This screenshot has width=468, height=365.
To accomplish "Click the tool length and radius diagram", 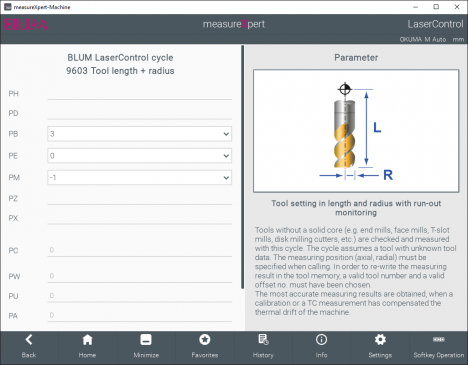I will tap(356, 131).
